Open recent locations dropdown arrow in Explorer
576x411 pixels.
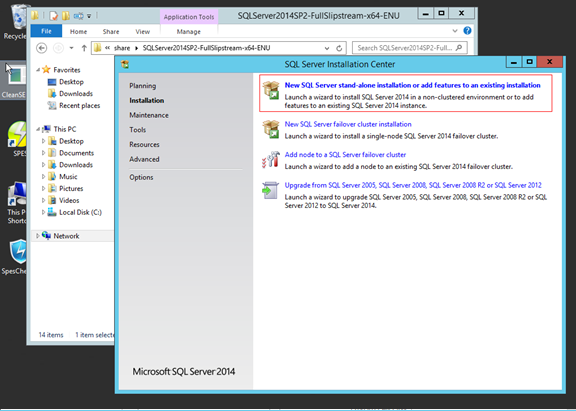[x=71, y=48]
